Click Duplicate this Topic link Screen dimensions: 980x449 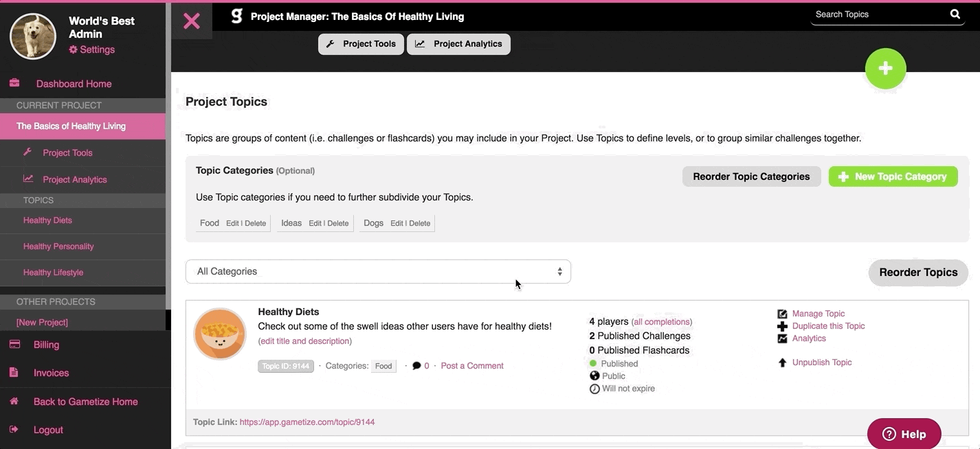pyautogui.click(x=829, y=326)
